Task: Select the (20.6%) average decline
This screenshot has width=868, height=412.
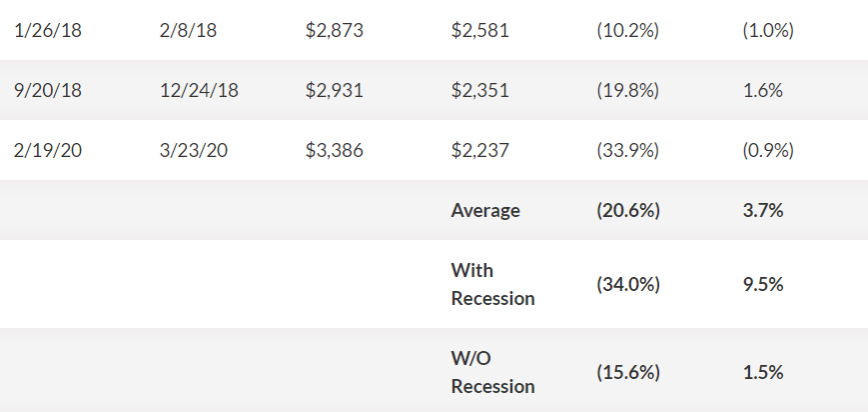Action: [x=628, y=211]
